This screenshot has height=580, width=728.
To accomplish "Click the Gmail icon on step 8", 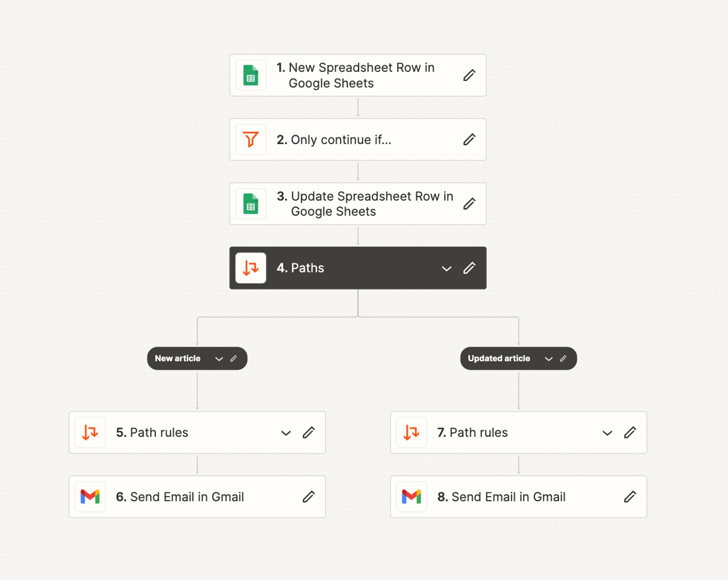I will (x=411, y=497).
